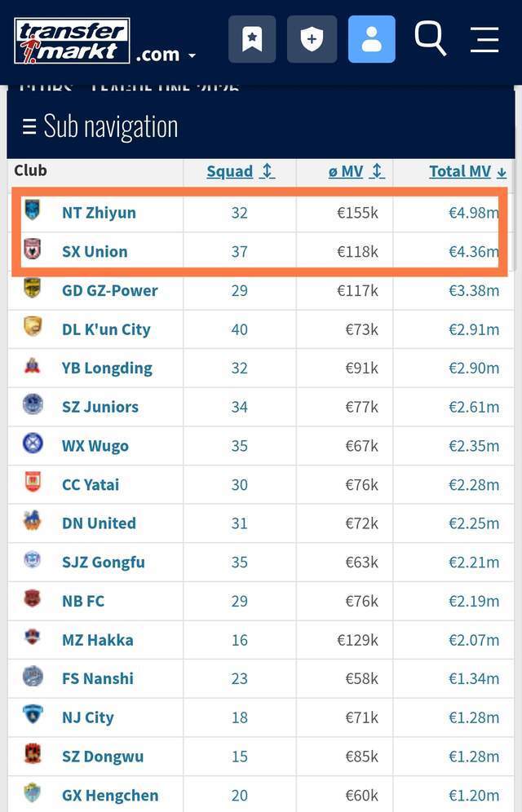Image resolution: width=522 pixels, height=812 pixels.
Task: Click the Transfermarkt logo
Action: pyautogui.click(x=72, y=41)
